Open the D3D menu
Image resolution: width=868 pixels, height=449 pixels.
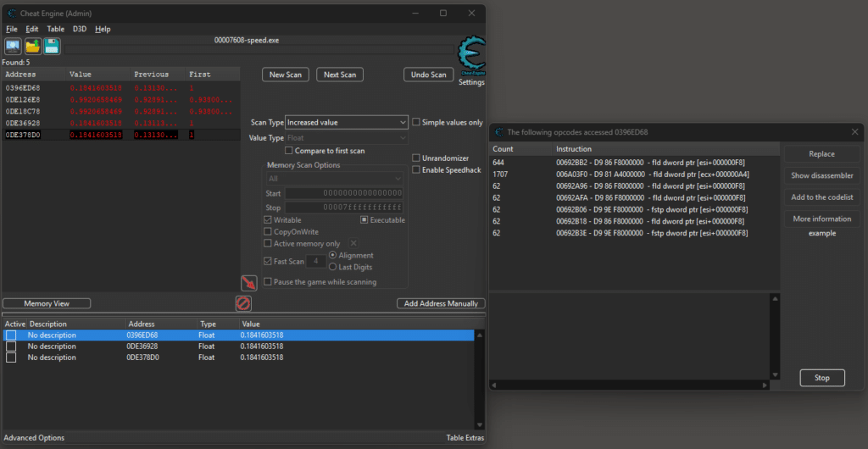click(79, 29)
